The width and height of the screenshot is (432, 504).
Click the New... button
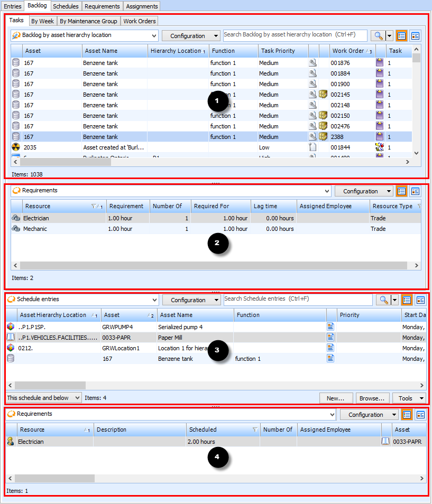point(335,398)
